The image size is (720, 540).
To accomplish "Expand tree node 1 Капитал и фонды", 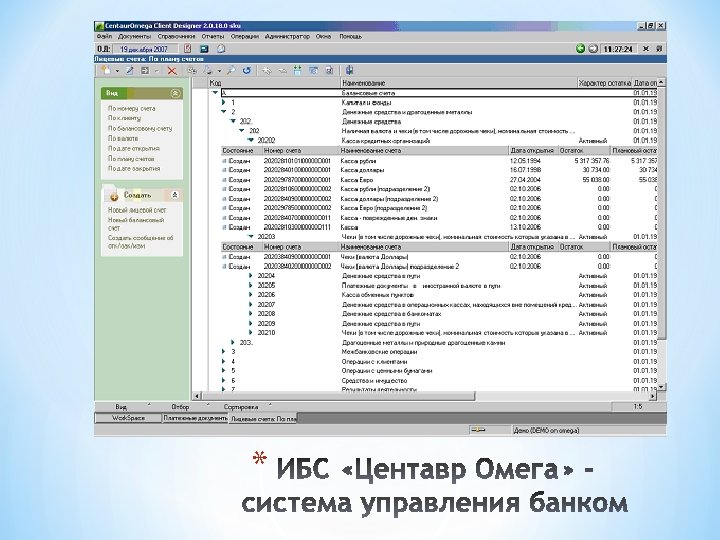I will pos(224,102).
